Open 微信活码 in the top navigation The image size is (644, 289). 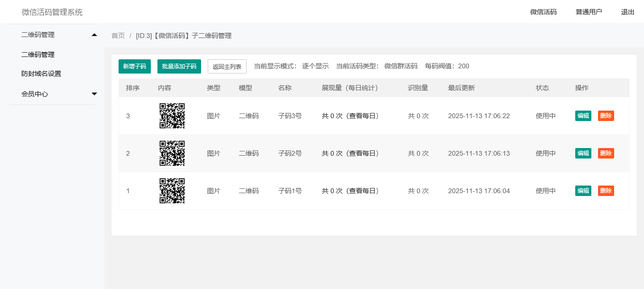(543, 12)
